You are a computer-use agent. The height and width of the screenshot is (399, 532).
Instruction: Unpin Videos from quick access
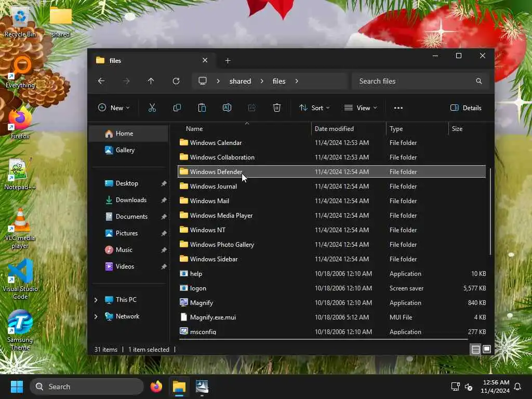(164, 267)
